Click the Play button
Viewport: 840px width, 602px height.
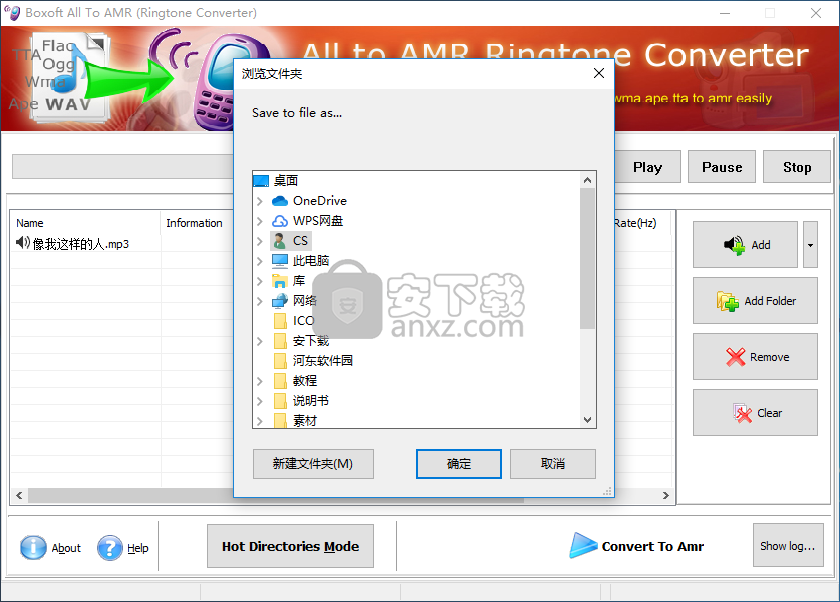(x=648, y=167)
